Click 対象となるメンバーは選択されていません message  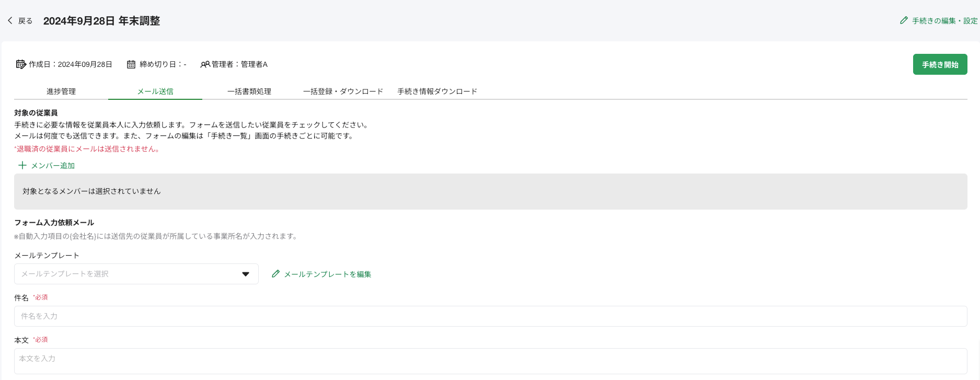(x=91, y=191)
